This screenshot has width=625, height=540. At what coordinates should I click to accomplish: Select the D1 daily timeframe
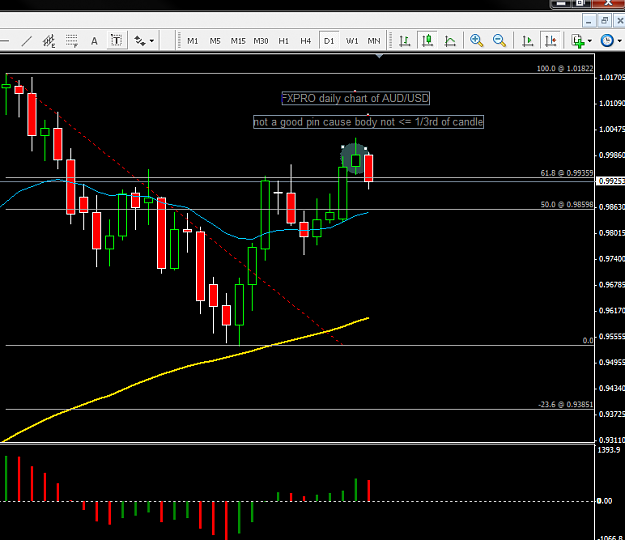(329, 41)
